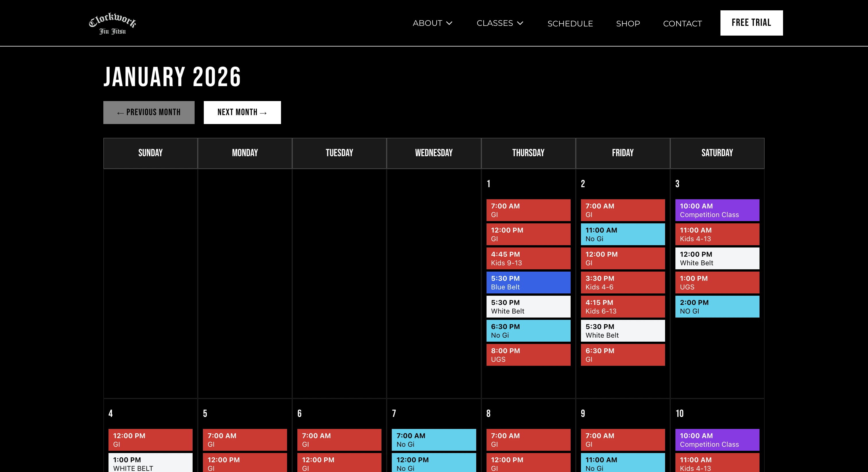Open the 5:30 PM Blue Belt class on January 1
868x472 pixels.
(x=528, y=283)
